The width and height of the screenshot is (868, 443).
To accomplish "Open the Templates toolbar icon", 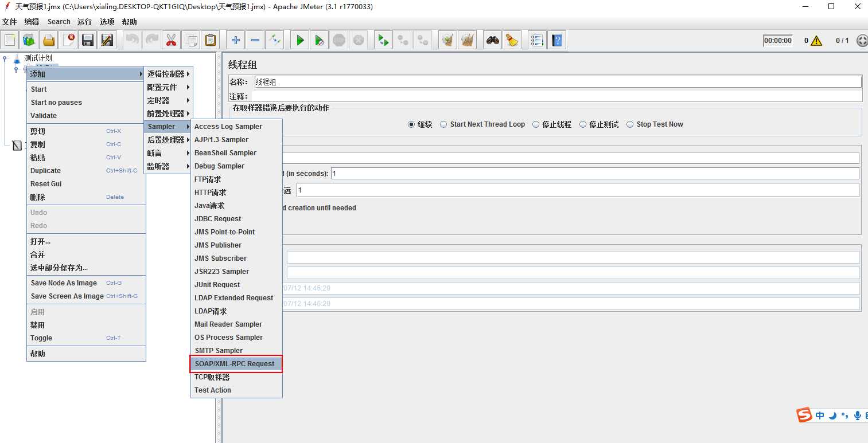I will click(29, 40).
